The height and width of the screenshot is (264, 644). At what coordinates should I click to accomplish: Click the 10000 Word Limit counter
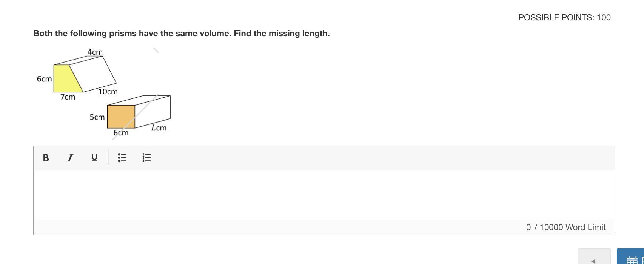(x=566, y=227)
